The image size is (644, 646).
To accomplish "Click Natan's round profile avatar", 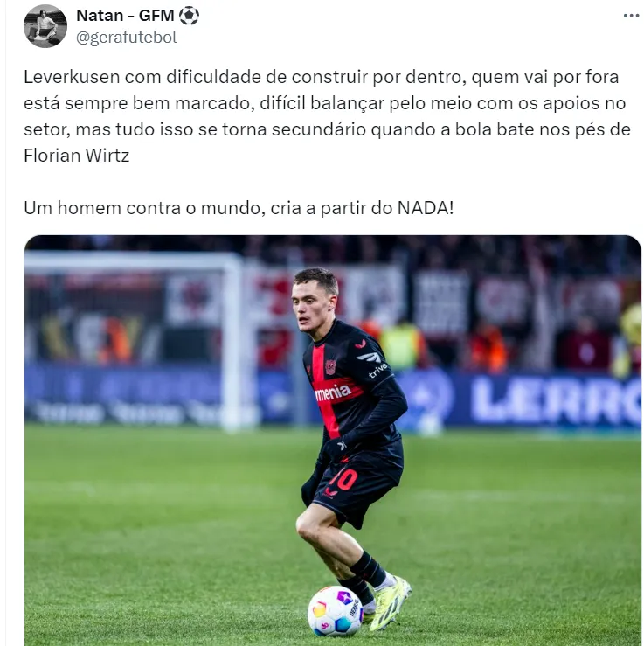I will (x=45, y=26).
